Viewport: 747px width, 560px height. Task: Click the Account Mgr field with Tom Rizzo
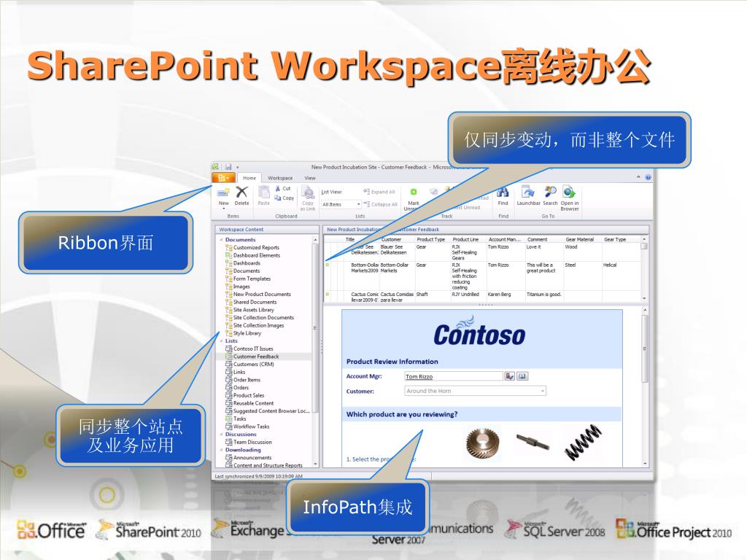point(453,376)
